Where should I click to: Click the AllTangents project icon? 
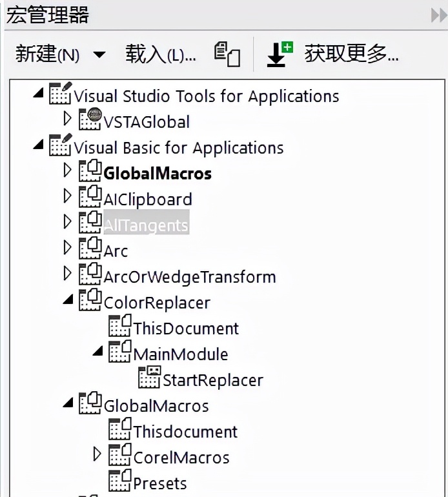point(90,222)
